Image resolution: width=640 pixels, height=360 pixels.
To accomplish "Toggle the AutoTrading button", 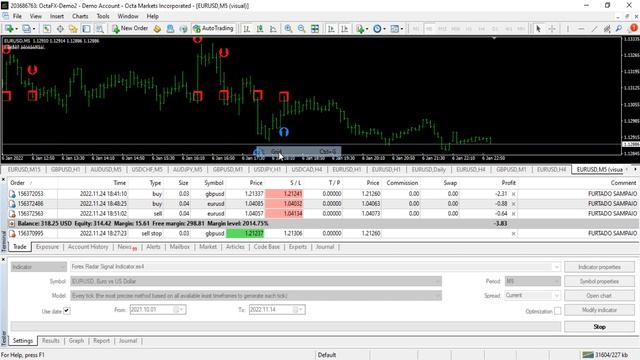I will point(213,29).
